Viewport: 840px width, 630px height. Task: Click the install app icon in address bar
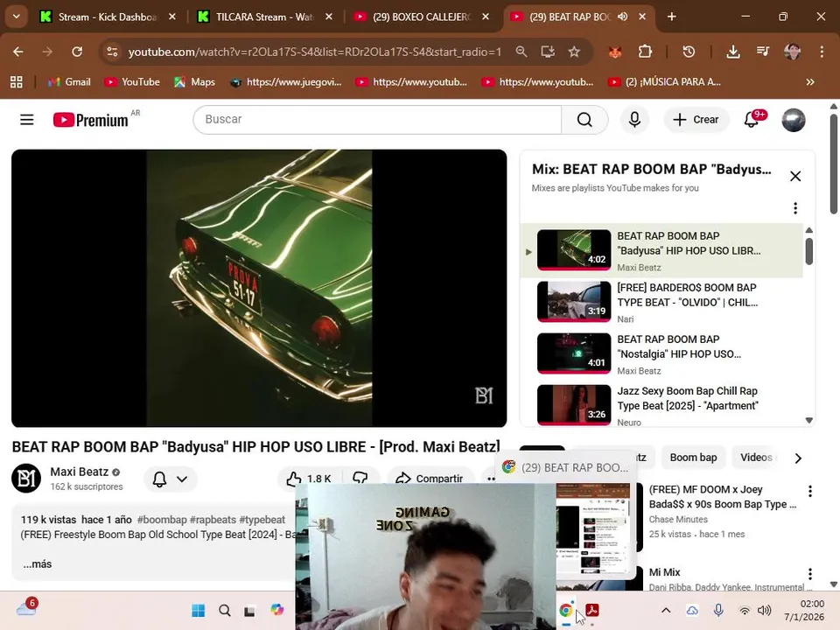click(x=548, y=52)
